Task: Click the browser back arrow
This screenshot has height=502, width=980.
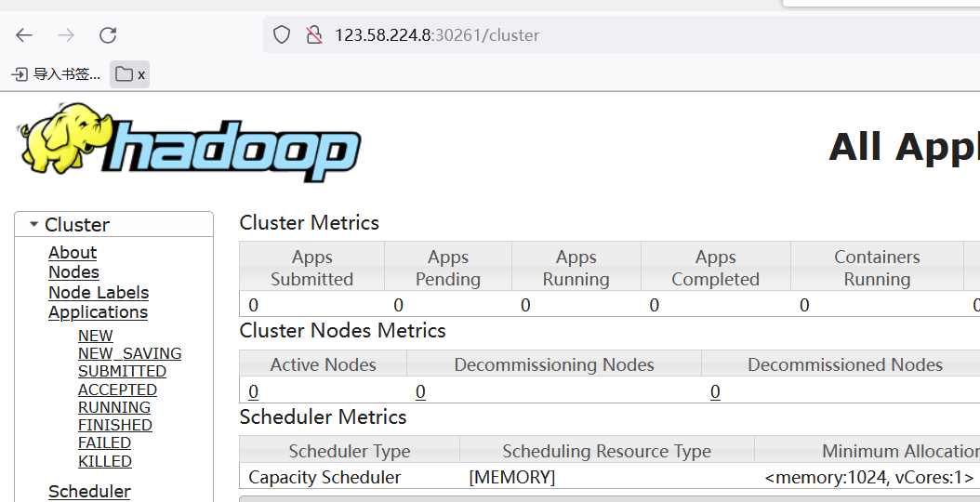Action: coord(24,35)
